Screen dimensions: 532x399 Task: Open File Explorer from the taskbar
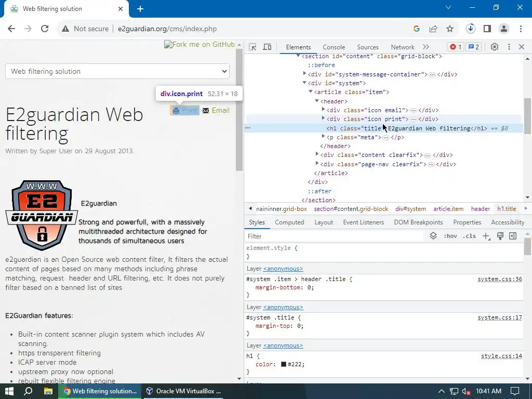pyautogui.click(x=48, y=391)
